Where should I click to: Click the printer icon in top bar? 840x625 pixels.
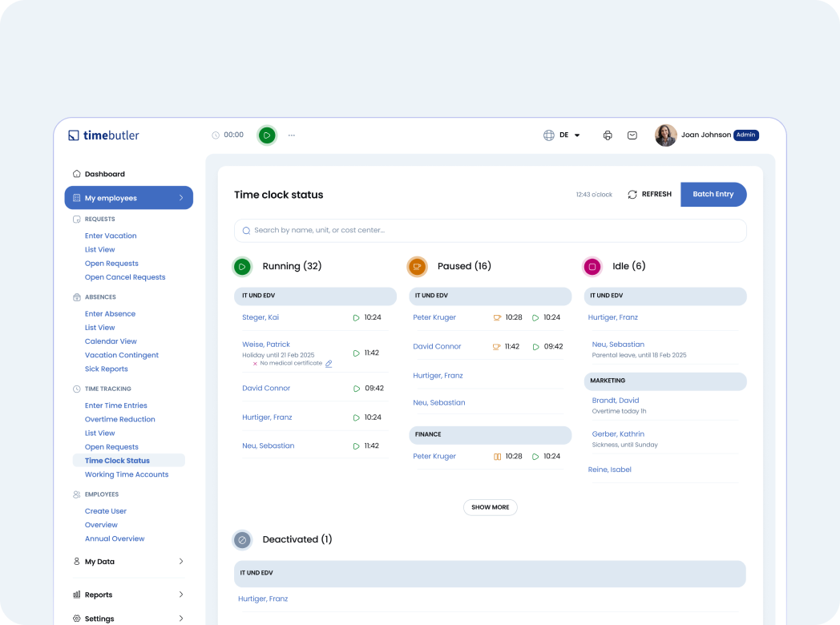pyautogui.click(x=608, y=135)
